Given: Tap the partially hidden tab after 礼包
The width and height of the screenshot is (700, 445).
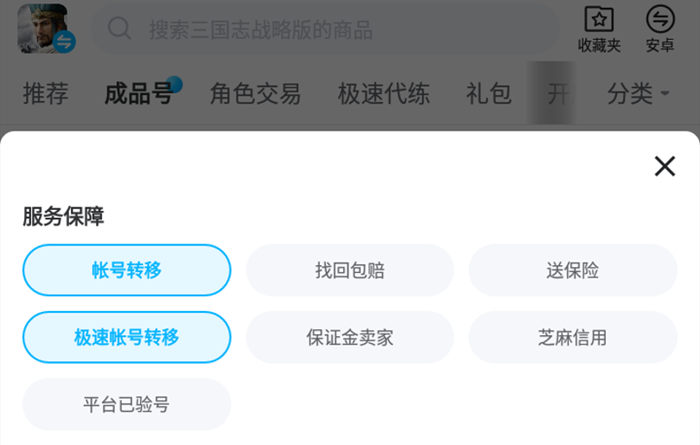Looking at the screenshot, I should 556,94.
